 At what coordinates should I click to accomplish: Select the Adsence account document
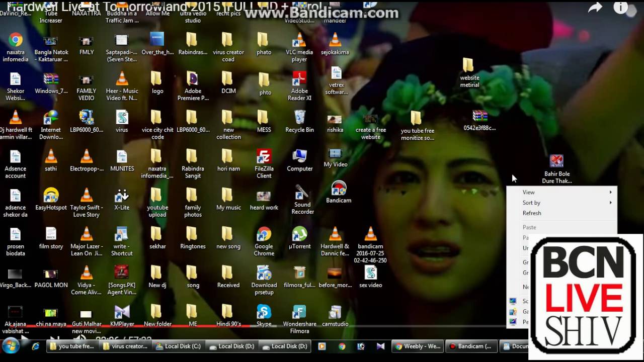(x=16, y=163)
